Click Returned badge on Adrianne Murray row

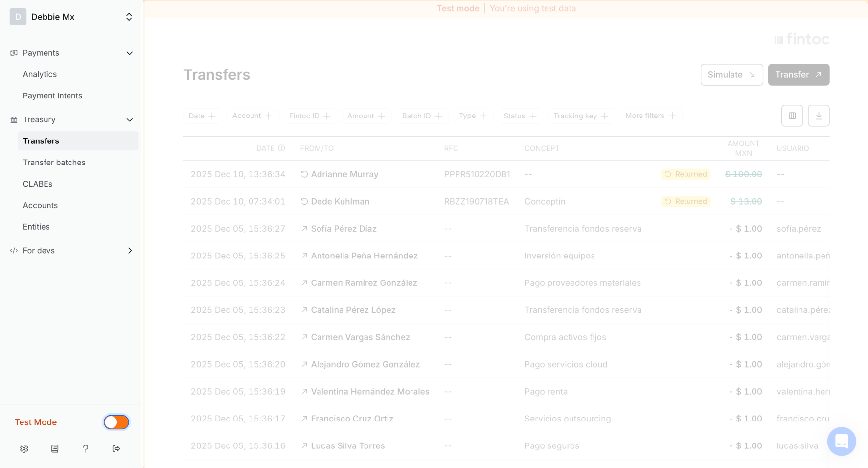[x=685, y=174]
